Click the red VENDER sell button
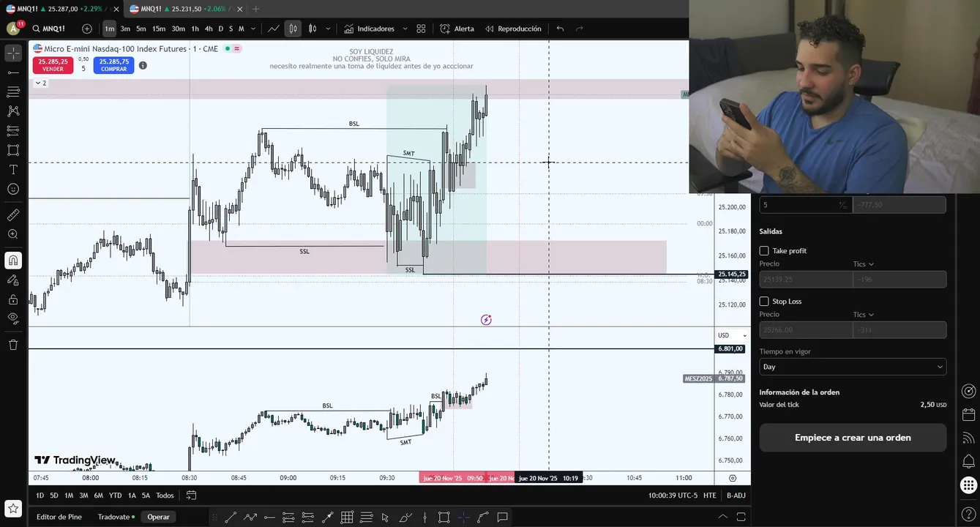This screenshot has width=980, height=527. pyautogui.click(x=53, y=65)
